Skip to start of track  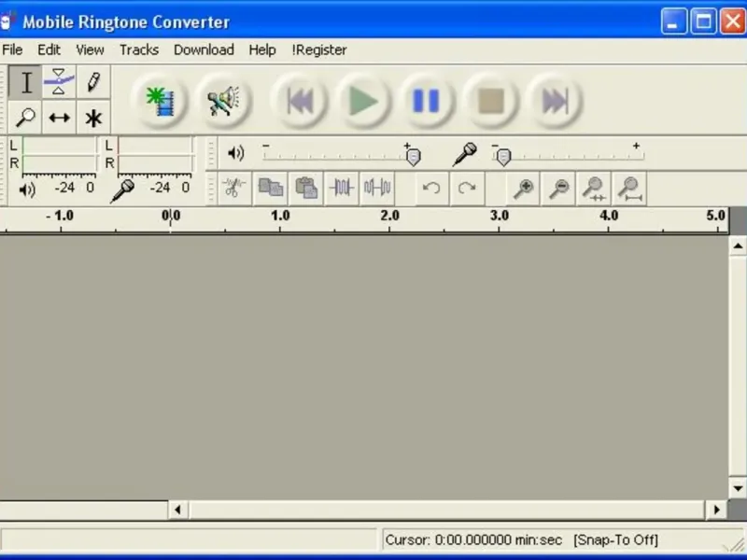click(300, 101)
